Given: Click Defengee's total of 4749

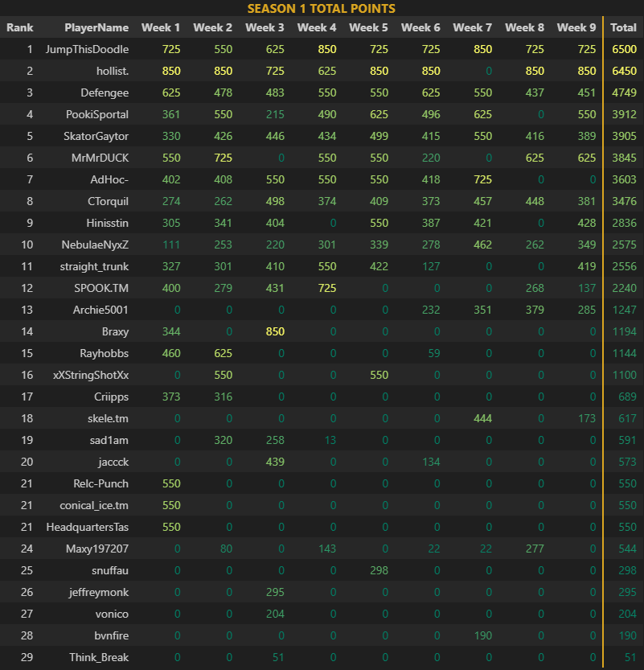Looking at the screenshot, I should 625,92.
